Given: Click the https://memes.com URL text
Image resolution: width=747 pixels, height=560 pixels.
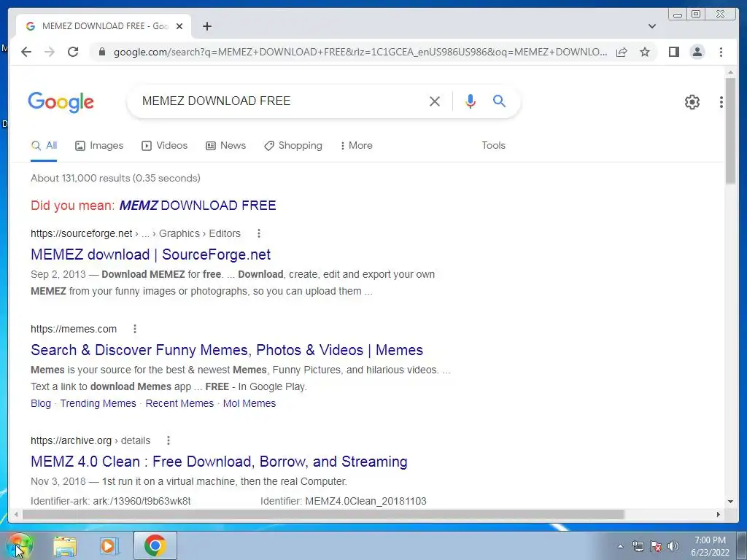Looking at the screenshot, I should click(x=74, y=329).
